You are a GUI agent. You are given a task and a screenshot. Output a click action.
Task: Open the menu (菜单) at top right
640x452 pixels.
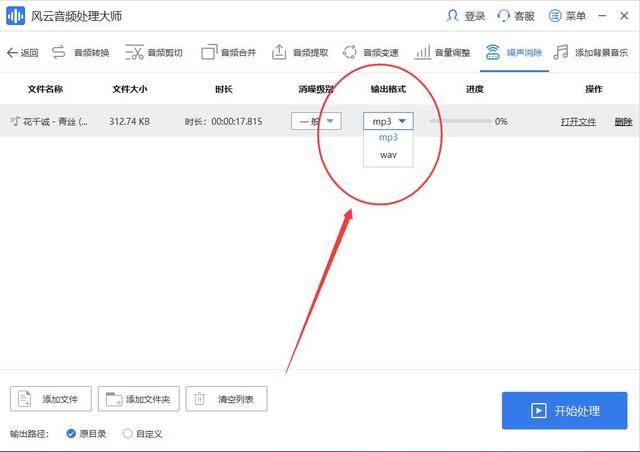(567, 16)
